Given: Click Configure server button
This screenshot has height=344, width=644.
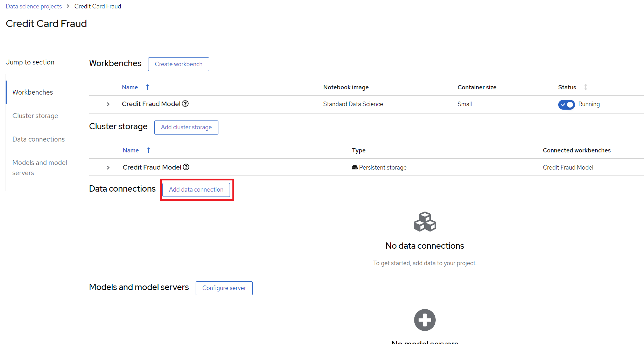Looking at the screenshot, I should point(224,288).
